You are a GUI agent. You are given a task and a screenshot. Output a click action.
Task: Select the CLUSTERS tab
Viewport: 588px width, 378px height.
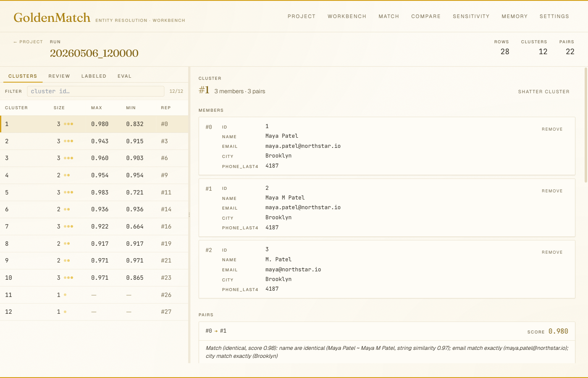23,76
